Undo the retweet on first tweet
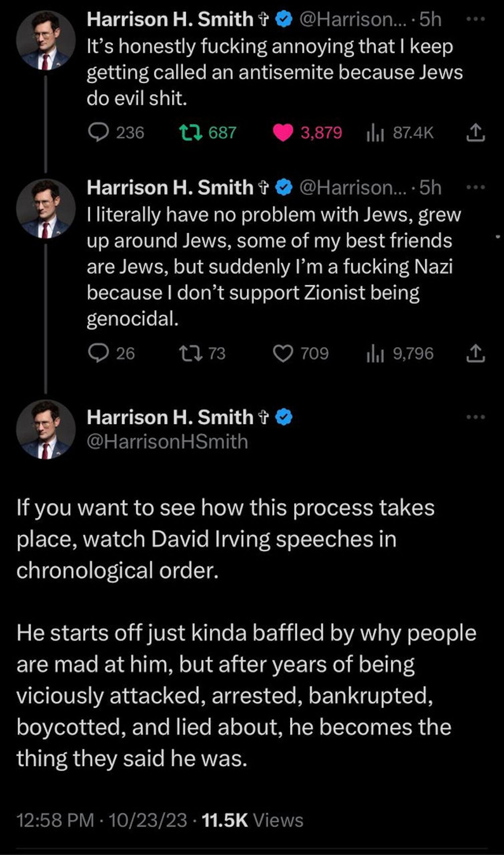This screenshot has width=504, height=855. tap(191, 132)
